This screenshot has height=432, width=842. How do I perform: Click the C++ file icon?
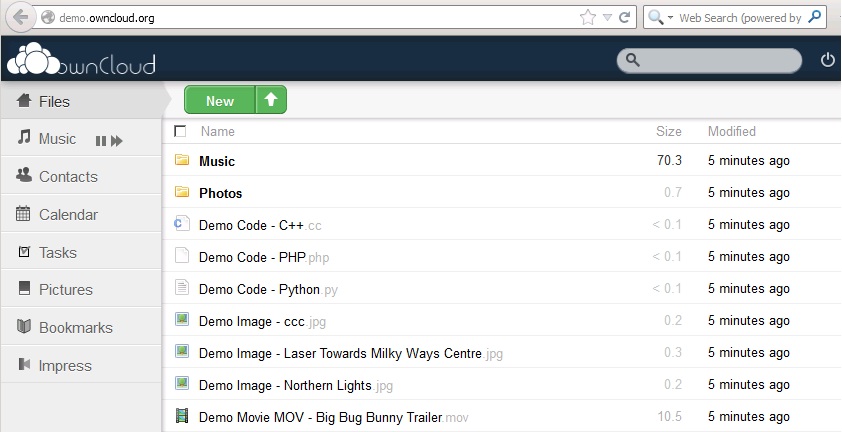(x=182, y=223)
